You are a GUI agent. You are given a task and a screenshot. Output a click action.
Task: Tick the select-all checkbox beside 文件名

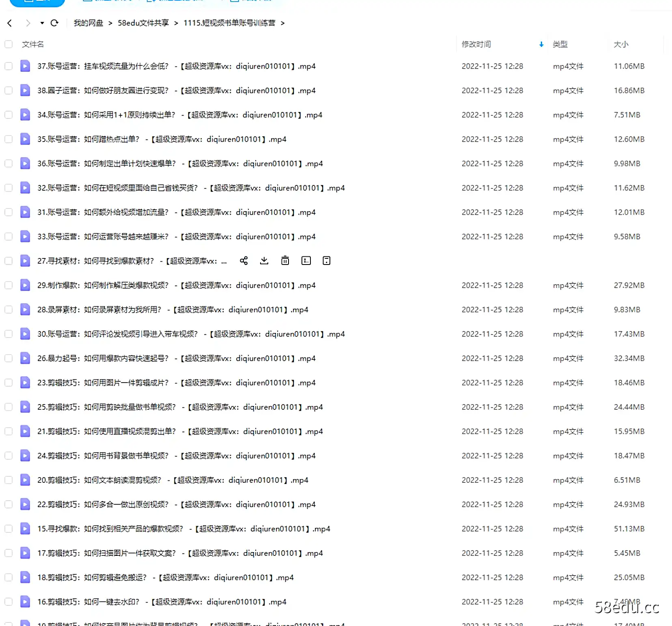click(9, 44)
